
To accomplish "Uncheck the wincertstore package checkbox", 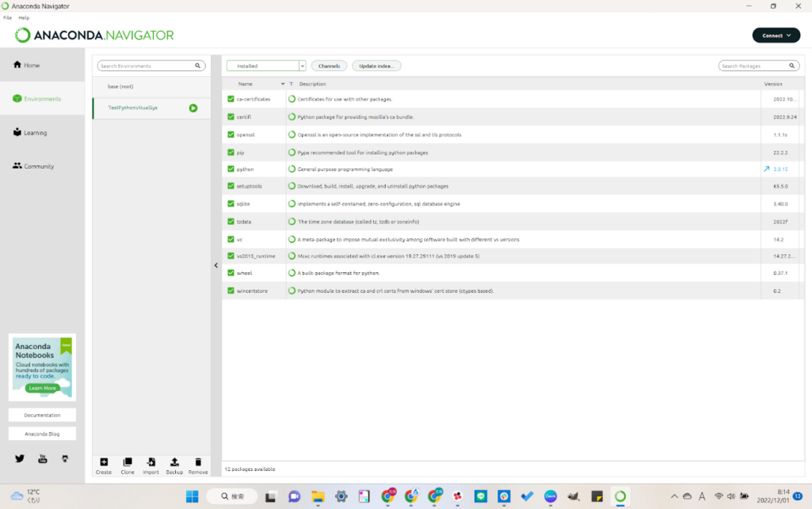I will 231,291.
